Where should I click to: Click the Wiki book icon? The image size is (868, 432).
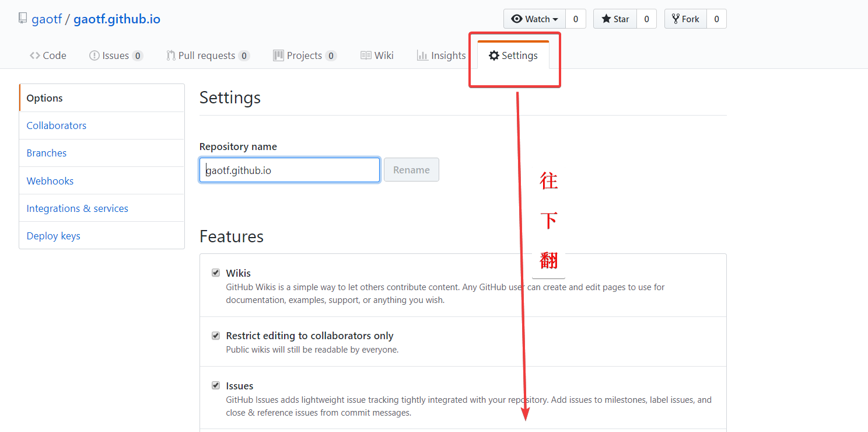click(366, 55)
